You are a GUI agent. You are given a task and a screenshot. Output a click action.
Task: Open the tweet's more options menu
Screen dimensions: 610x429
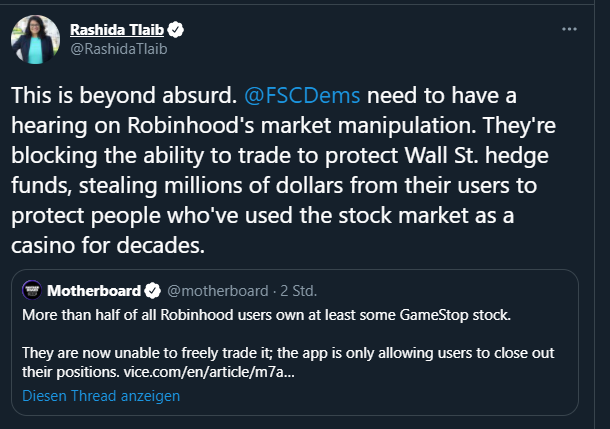(570, 29)
